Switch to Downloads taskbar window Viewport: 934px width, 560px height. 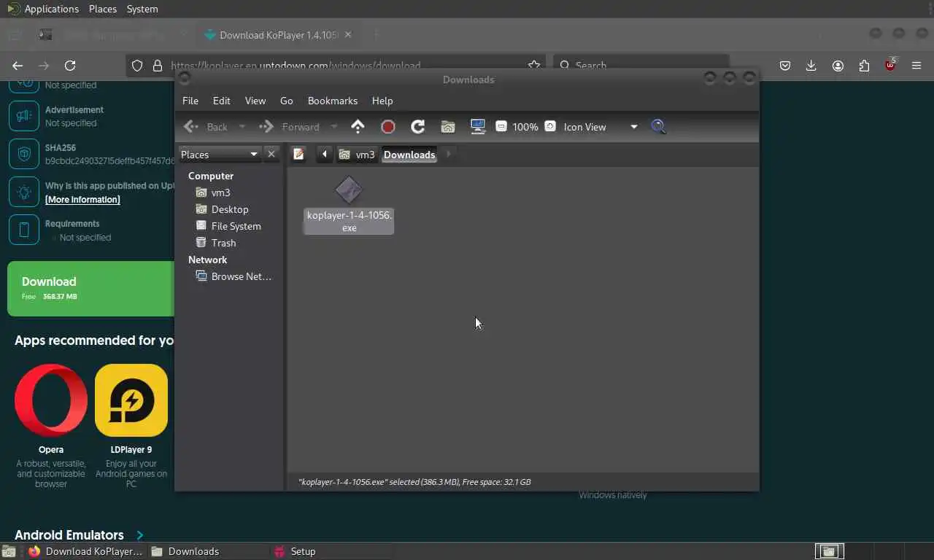click(208, 551)
